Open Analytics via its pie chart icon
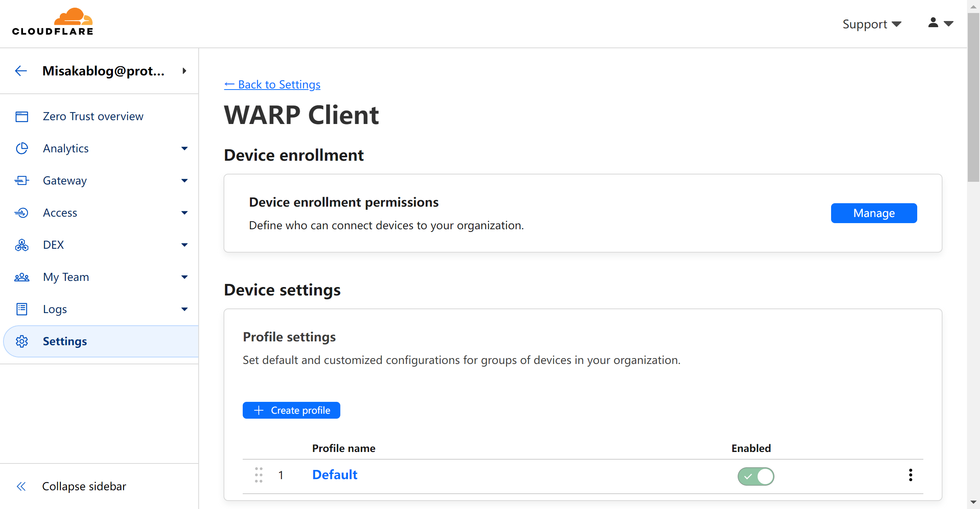The image size is (980, 509). pyautogui.click(x=22, y=148)
